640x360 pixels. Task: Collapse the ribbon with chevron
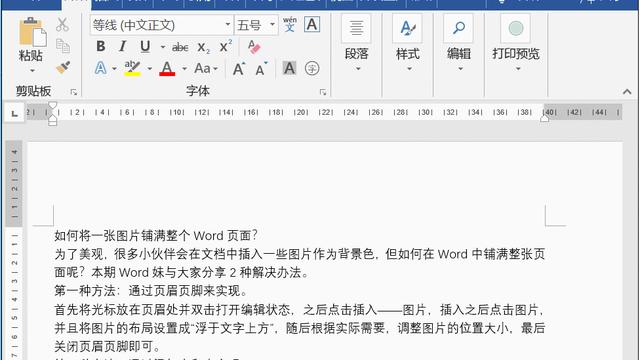coord(627,92)
